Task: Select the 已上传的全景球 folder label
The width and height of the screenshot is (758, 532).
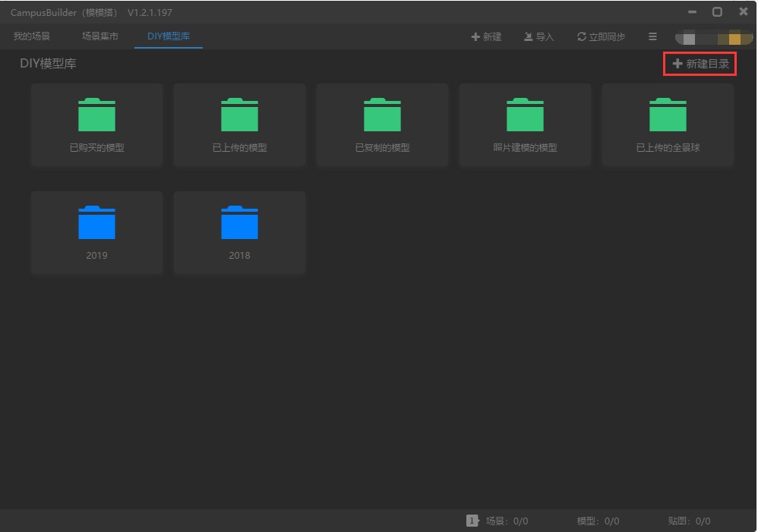Action: click(668, 148)
